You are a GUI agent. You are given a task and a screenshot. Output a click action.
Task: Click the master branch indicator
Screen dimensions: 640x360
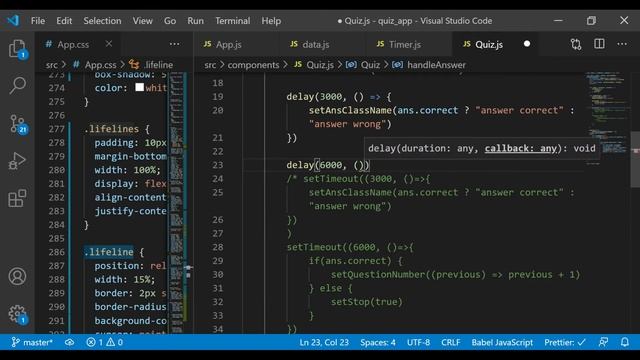click(32, 342)
